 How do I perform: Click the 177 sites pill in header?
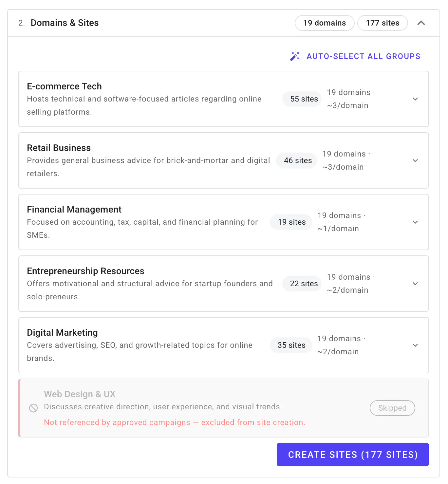[383, 23]
